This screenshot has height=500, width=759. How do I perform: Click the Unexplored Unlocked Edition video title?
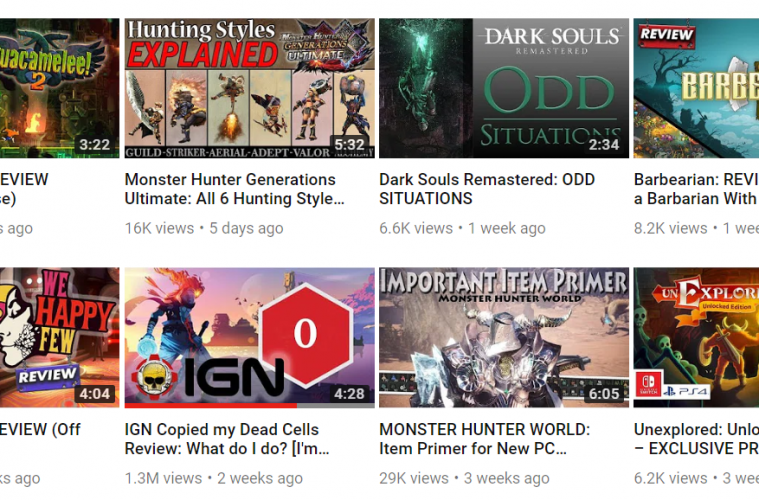tap(696, 439)
